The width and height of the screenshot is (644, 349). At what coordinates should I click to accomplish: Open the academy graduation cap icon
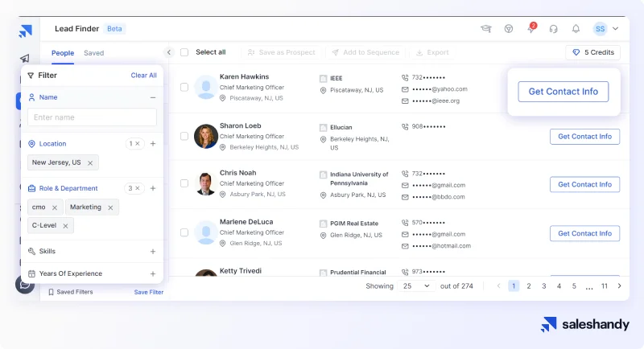point(486,29)
